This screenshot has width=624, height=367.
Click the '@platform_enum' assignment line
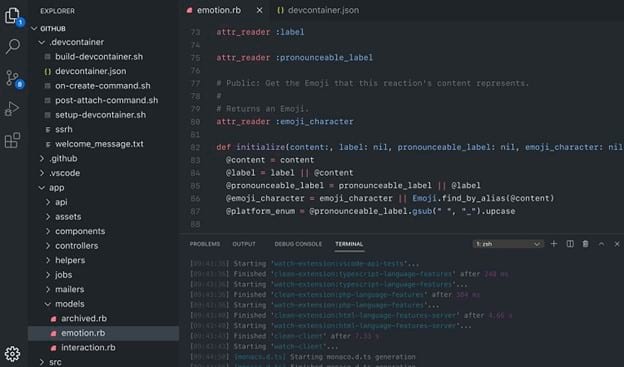(x=370, y=211)
